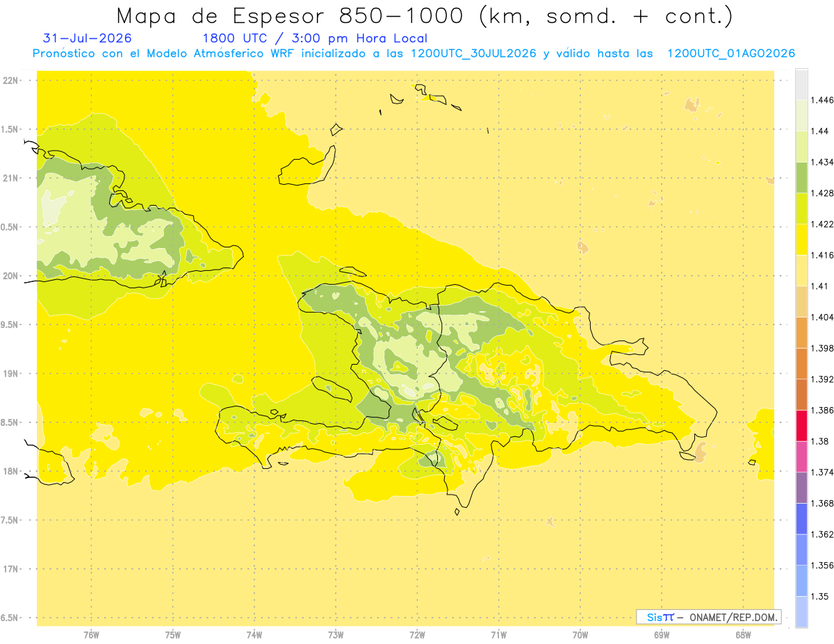Click the legend value "1.362"
The height and width of the screenshot is (644, 834).
[x=823, y=534]
